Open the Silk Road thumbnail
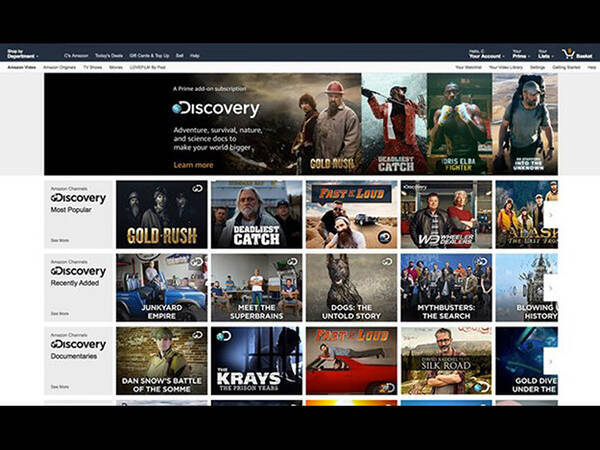 (446, 361)
